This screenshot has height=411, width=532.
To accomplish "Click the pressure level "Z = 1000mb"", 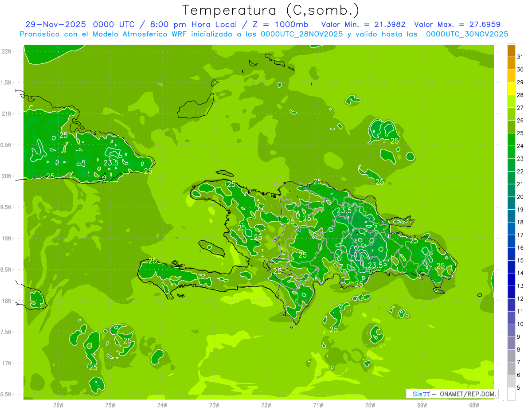I will (280, 24).
